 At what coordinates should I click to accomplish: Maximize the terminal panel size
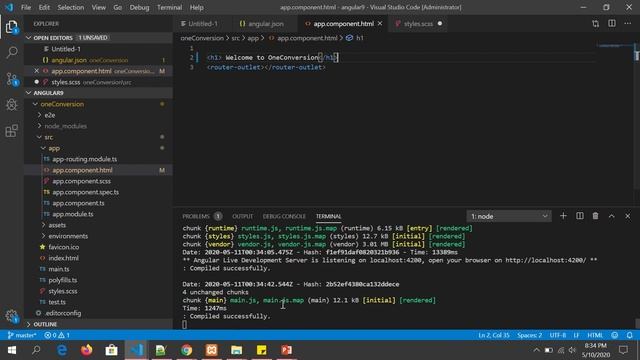pyautogui.click(x=611, y=216)
